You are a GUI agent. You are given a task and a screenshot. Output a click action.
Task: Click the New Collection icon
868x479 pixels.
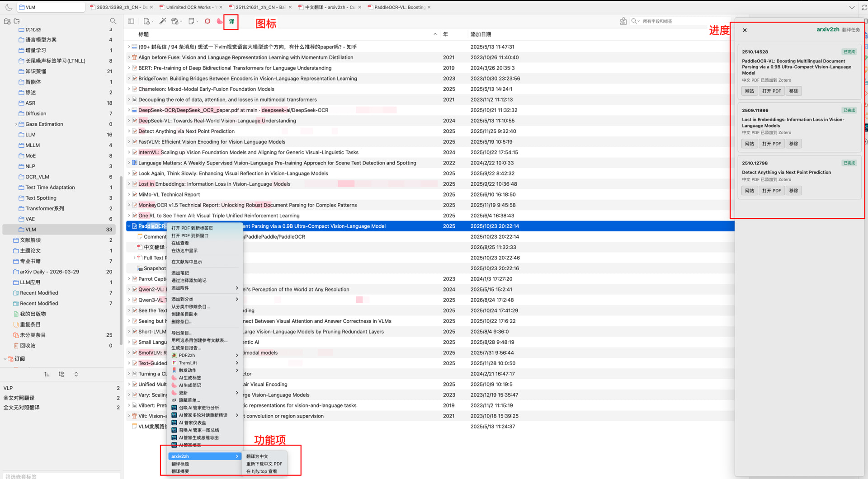point(7,21)
